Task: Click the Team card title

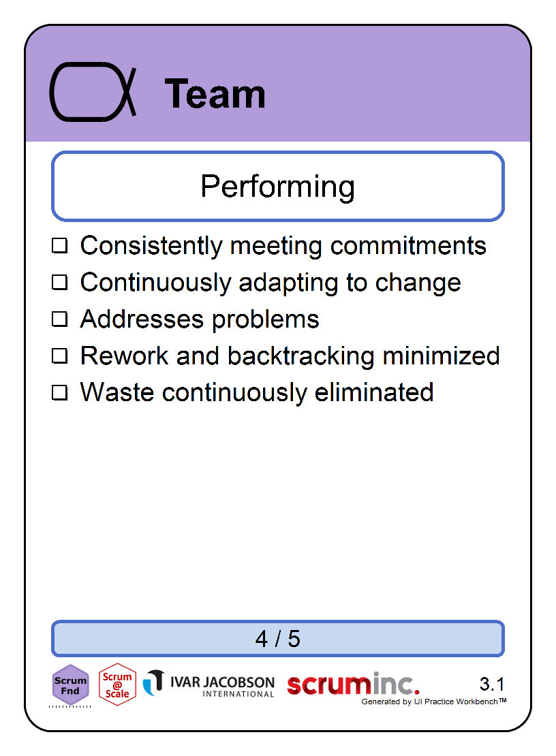Action: pyautogui.click(x=215, y=93)
